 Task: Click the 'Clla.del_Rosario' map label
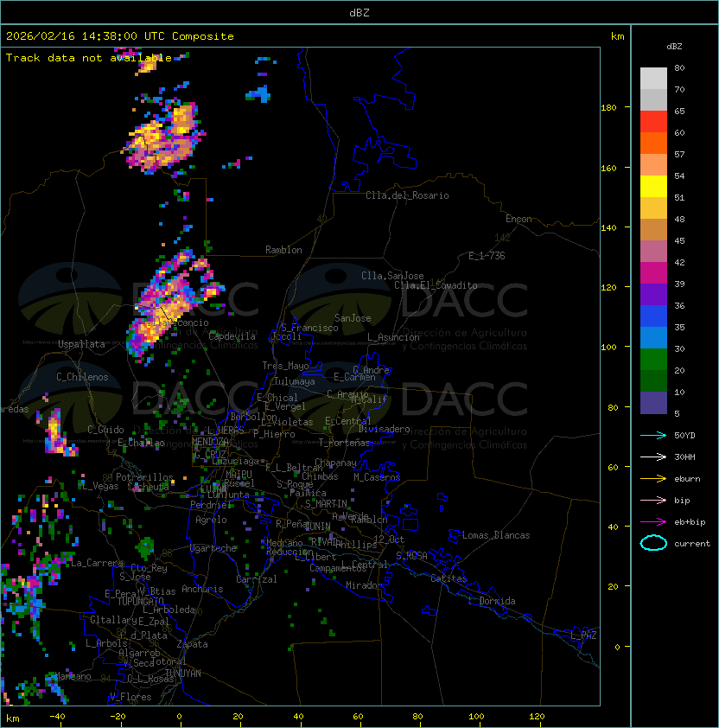coord(407,195)
